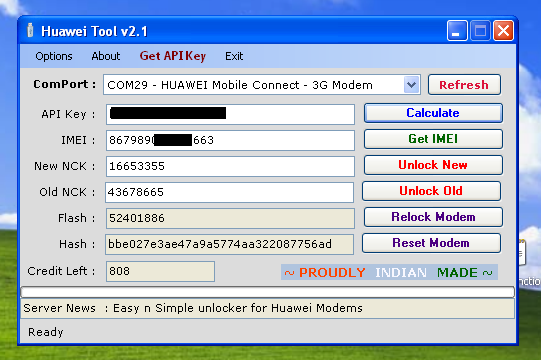
Task: Expand the ComPort dropdown arrow
Action: 411,85
